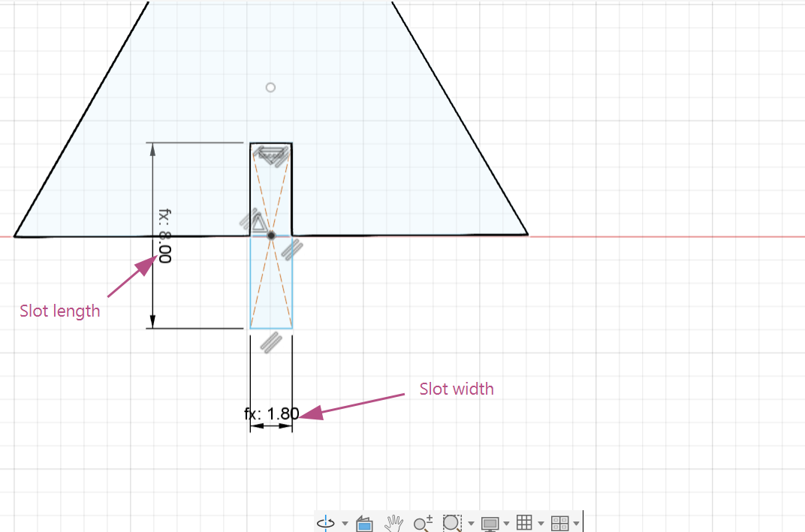Activate the Orbit tool in navigation bar

(326, 523)
